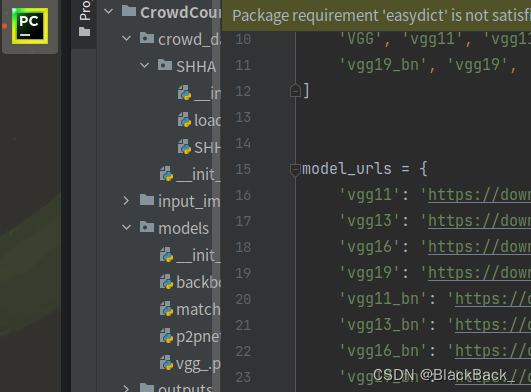Click line number 13 in the gutter
This screenshot has width=531, height=392.
click(243, 117)
